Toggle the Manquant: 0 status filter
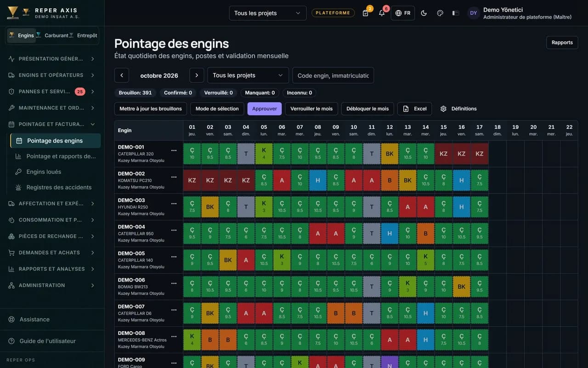Screen dimensions: 588x368 (260, 92)
